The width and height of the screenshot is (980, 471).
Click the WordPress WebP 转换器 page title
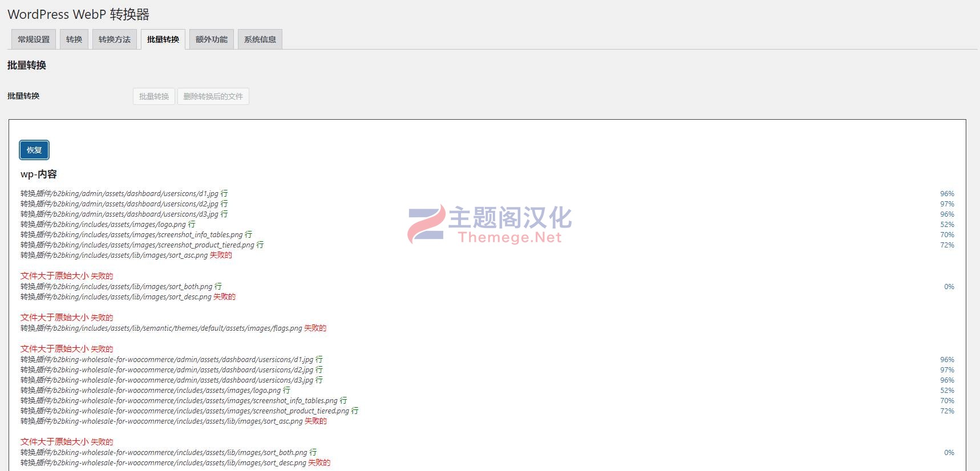(79, 14)
